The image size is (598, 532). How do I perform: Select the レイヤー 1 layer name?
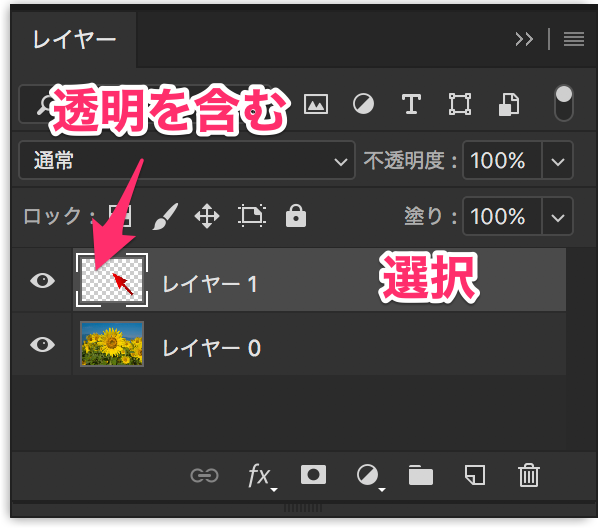tap(210, 284)
